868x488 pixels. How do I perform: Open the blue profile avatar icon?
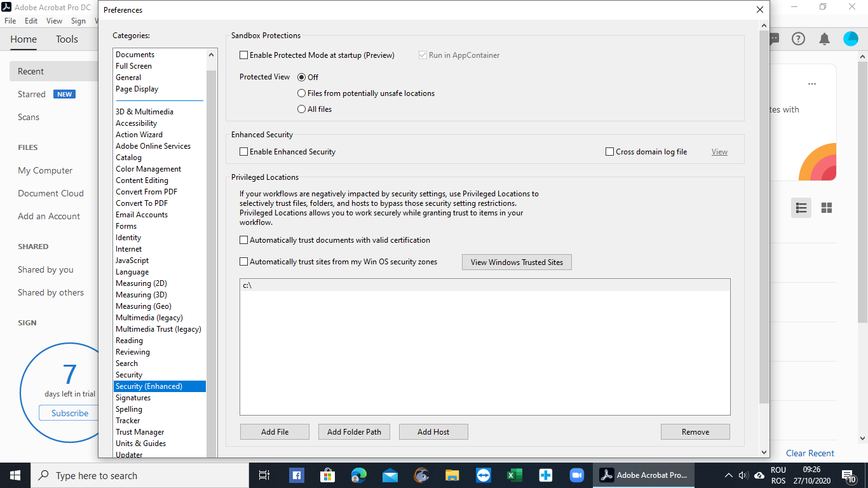(x=850, y=39)
